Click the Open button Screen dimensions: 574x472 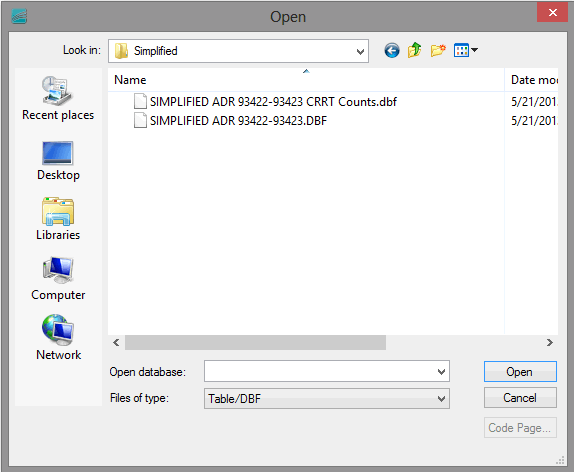coord(520,372)
